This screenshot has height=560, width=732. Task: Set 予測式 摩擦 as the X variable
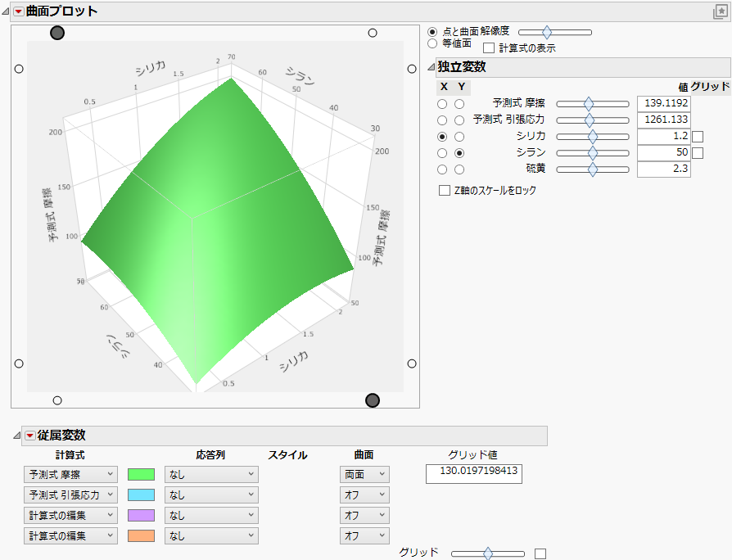(441, 103)
